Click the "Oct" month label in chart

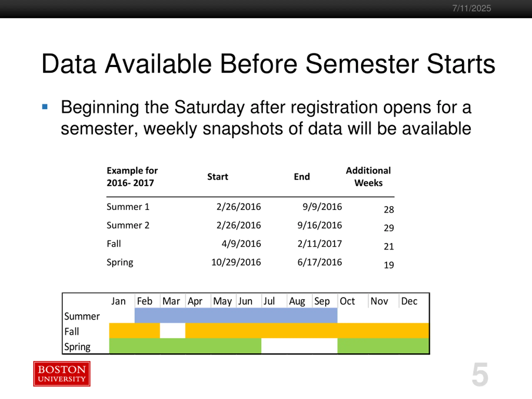click(x=347, y=301)
